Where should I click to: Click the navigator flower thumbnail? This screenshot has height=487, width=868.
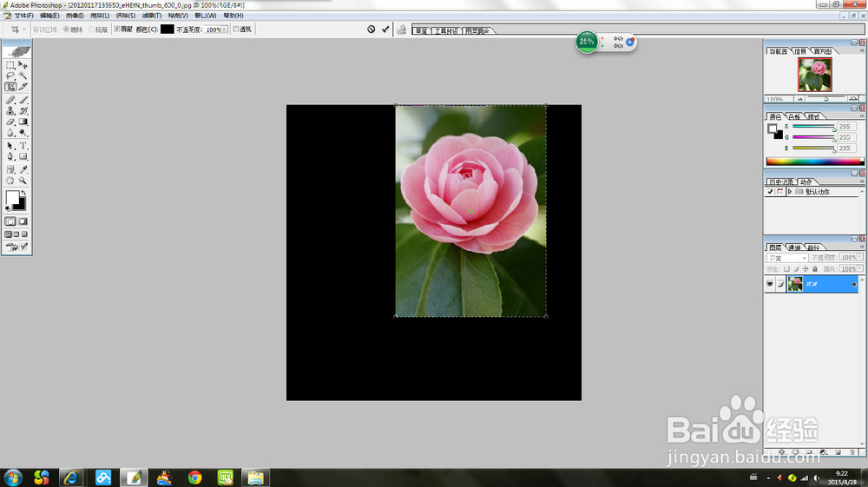pos(814,75)
